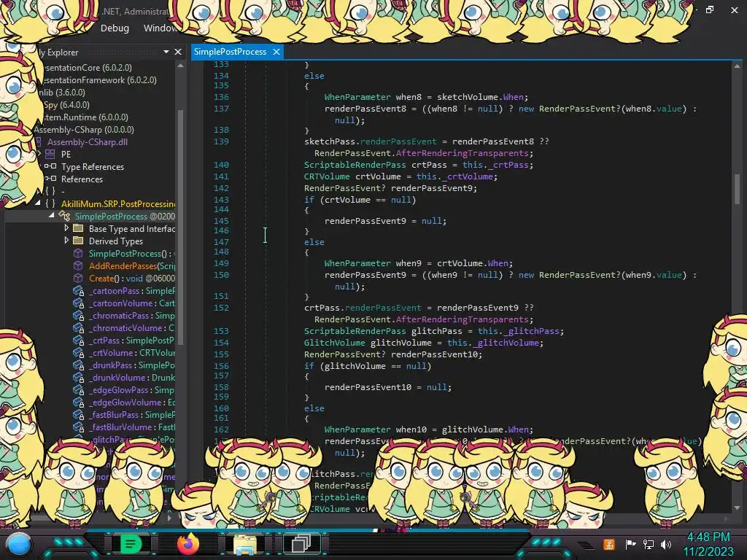Click the taskbar clock showing 4:48 PM
This screenshot has width=747, height=560.
point(708,537)
